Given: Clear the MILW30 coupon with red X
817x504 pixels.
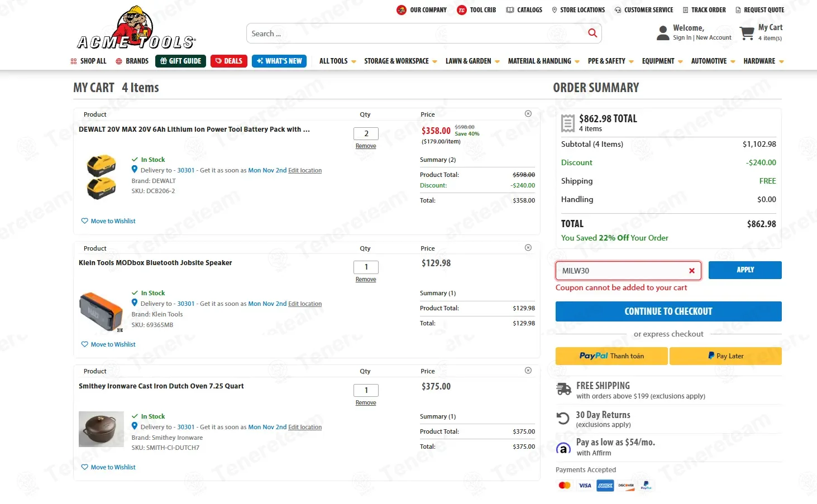Looking at the screenshot, I should (692, 271).
